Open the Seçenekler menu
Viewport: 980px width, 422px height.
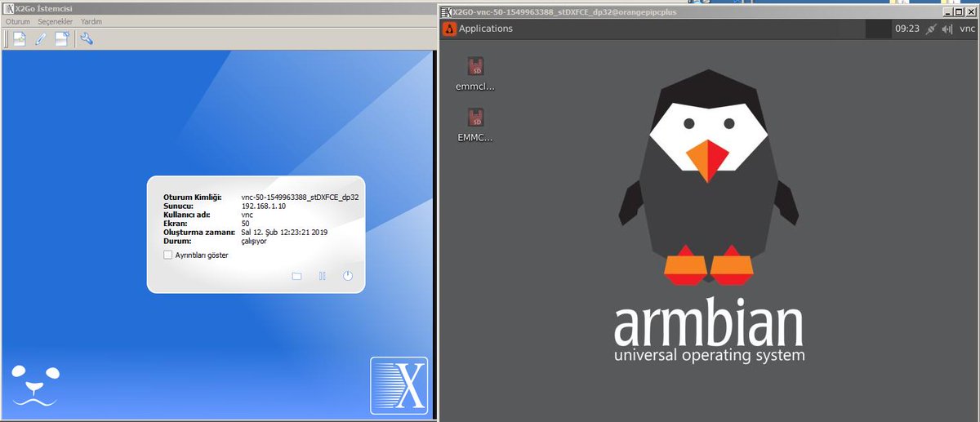[x=56, y=21]
